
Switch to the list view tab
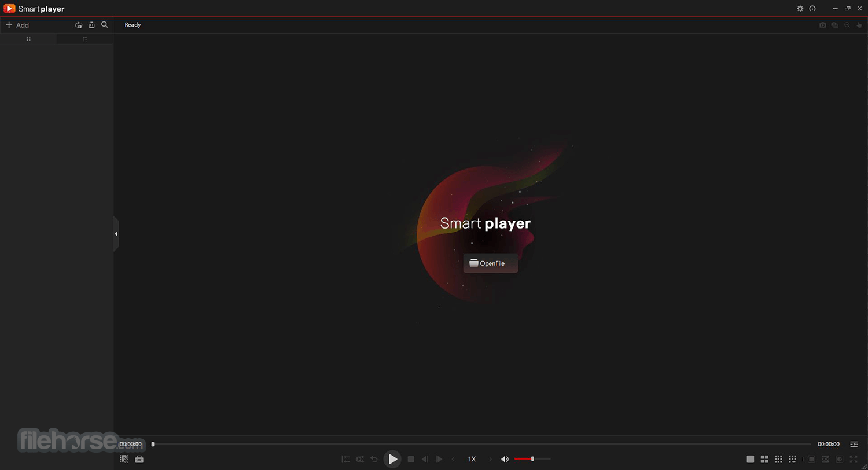pos(84,39)
